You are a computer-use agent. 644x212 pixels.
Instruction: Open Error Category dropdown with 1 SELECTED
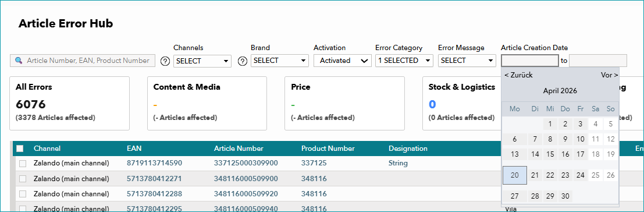click(x=404, y=61)
